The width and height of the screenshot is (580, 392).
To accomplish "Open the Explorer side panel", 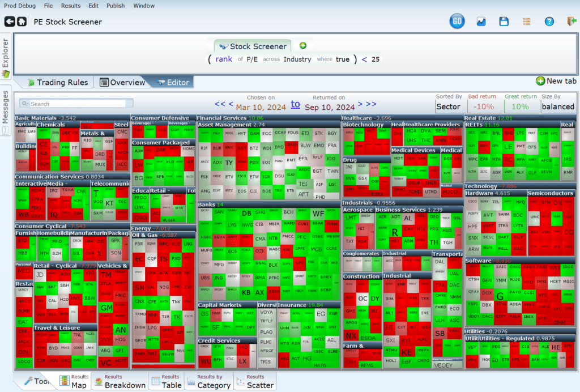I will 6,57.
